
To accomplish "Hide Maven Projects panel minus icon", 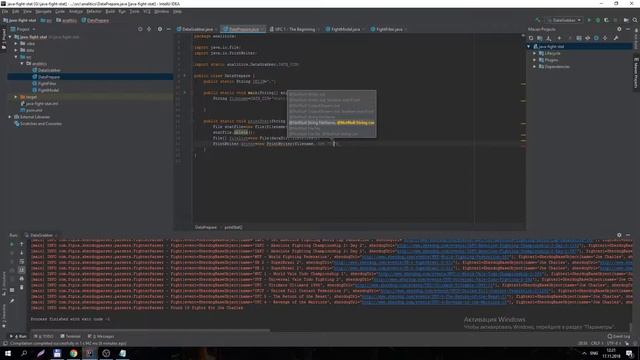I will 628,29.
